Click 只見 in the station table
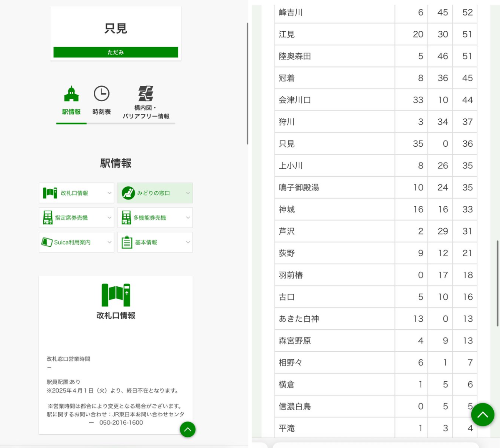This screenshot has width=500, height=448. 376,144
